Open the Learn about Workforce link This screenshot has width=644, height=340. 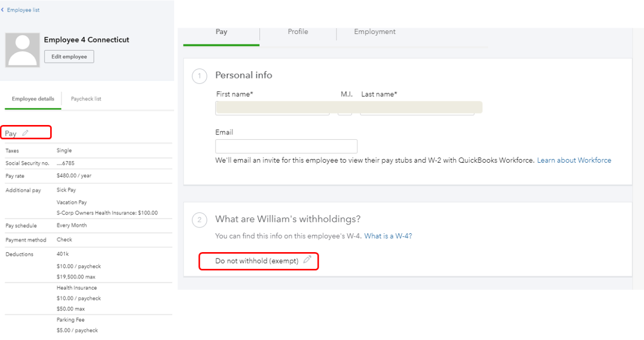(574, 161)
